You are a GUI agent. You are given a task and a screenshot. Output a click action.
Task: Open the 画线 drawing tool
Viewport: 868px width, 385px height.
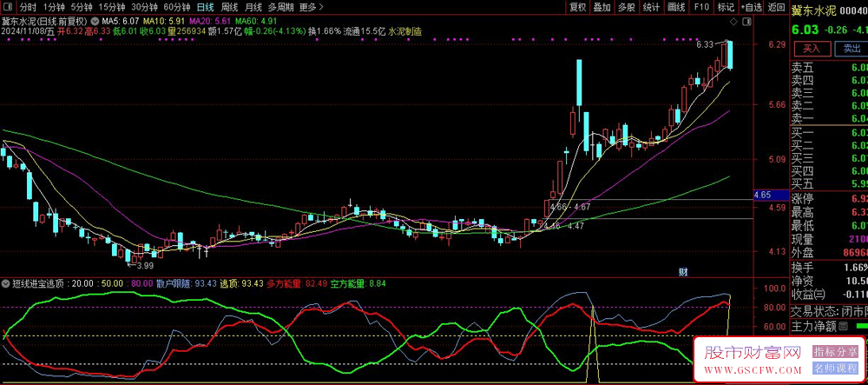point(677,7)
